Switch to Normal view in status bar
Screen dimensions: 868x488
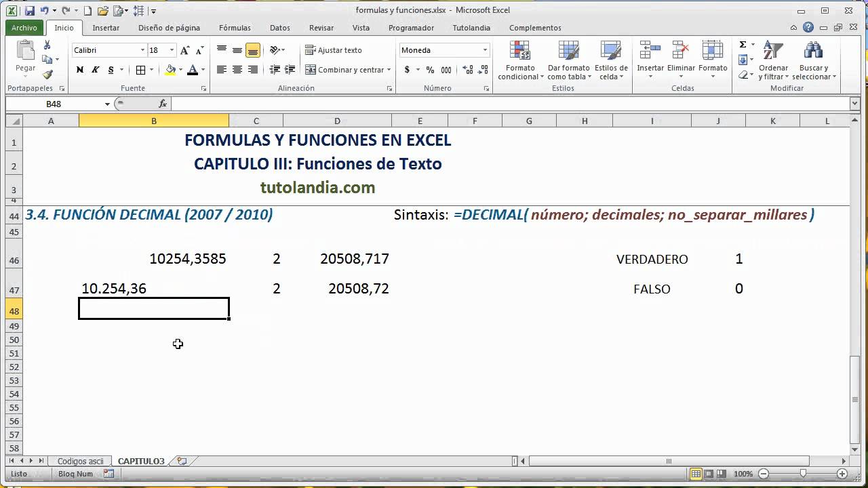click(x=696, y=474)
